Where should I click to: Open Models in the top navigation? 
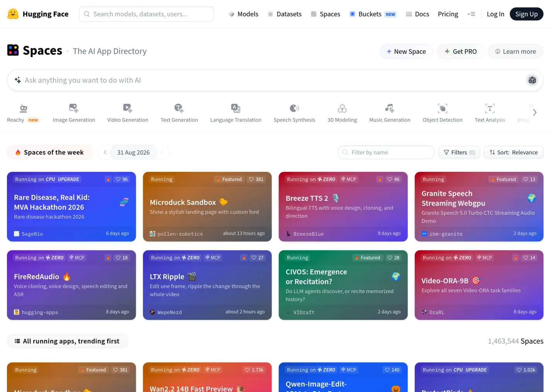pos(243,14)
